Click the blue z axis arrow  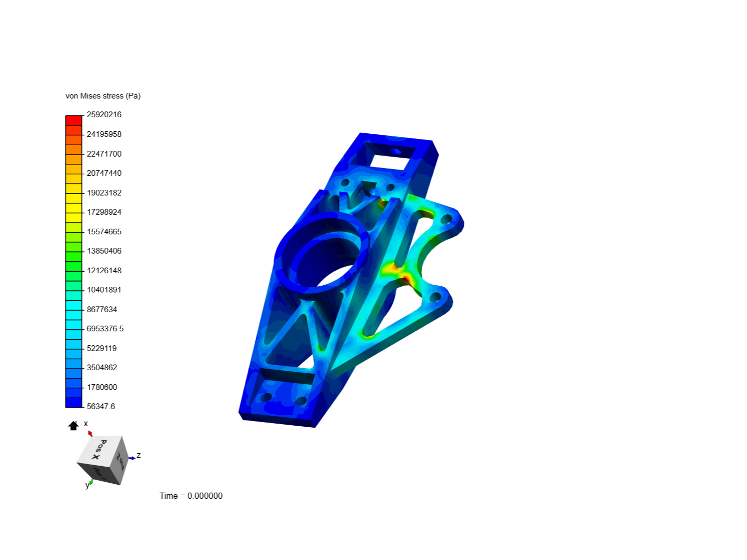click(132, 458)
